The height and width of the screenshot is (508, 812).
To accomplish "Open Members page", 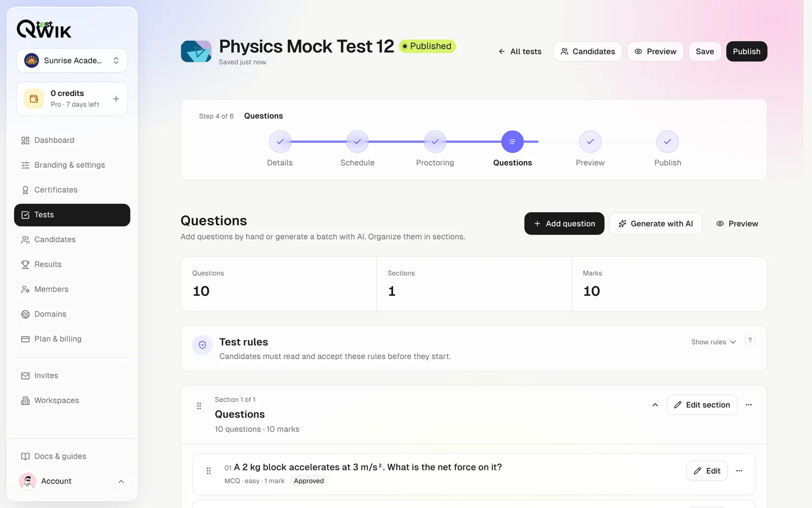I will point(72,290).
